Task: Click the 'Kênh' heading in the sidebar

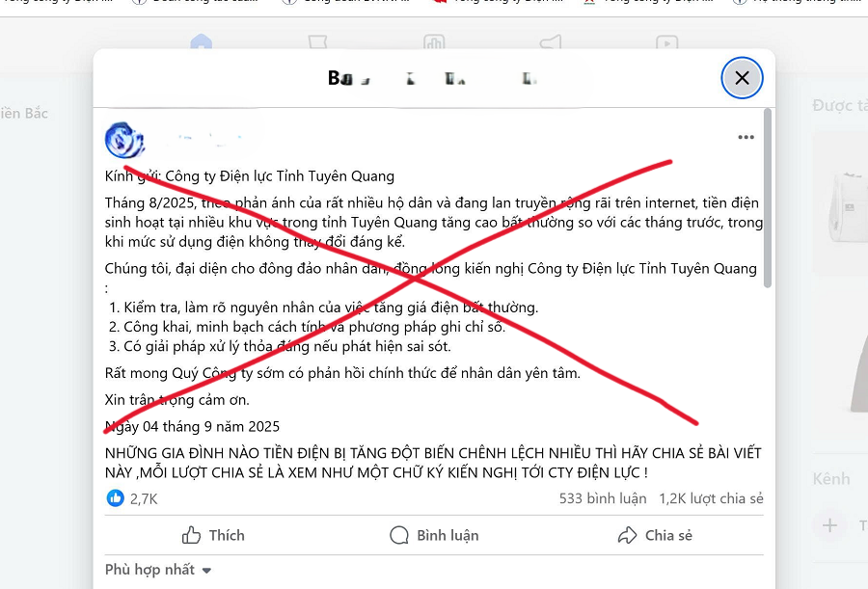Action: pyautogui.click(x=831, y=478)
